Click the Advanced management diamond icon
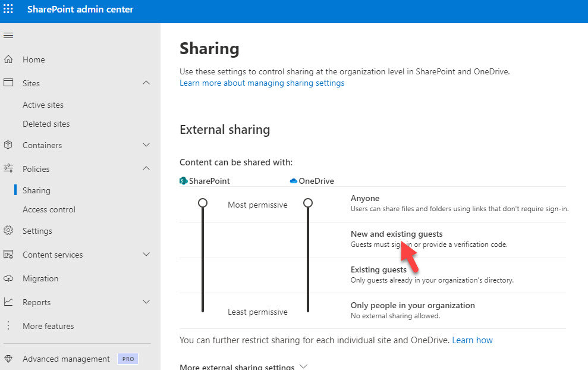The height and width of the screenshot is (370, 588). click(8, 359)
